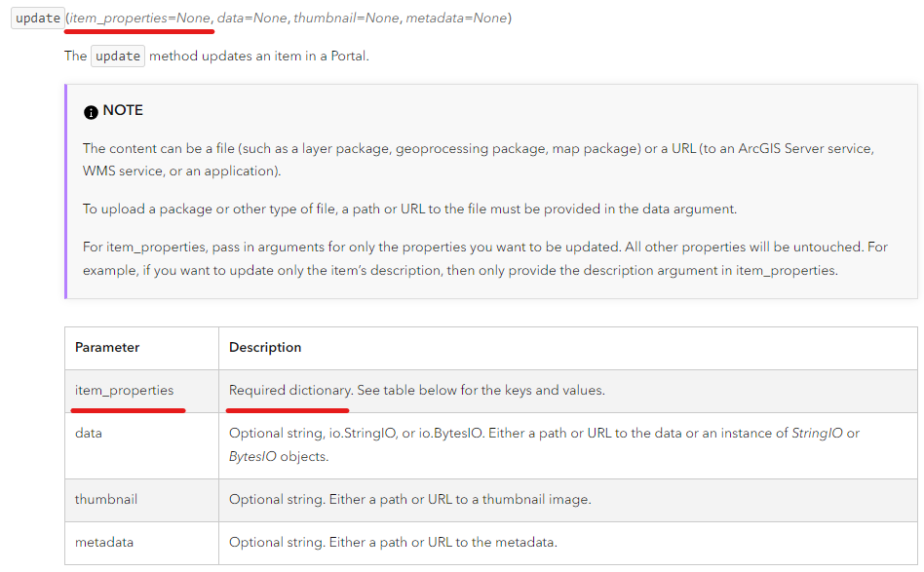Click the Parameter column header

pos(107,347)
